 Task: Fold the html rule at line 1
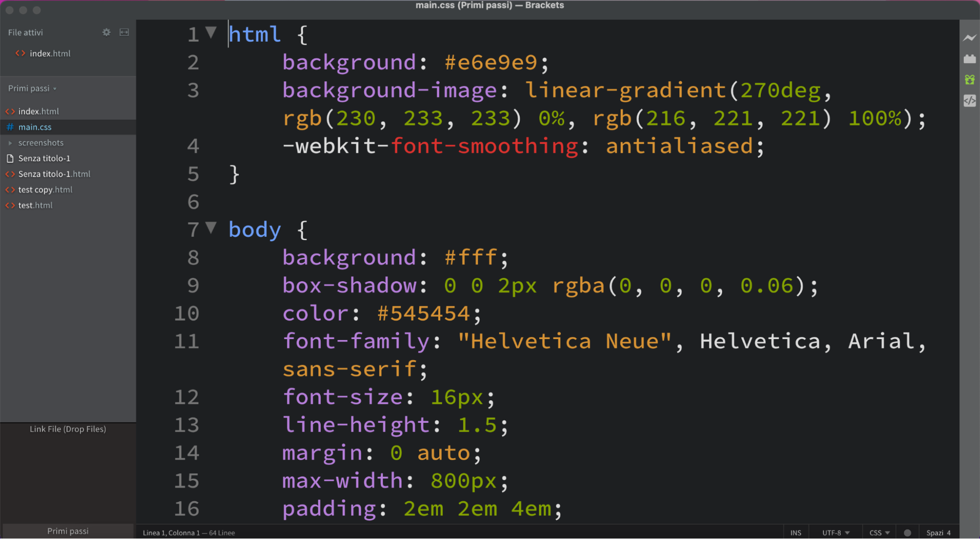pyautogui.click(x=211, y=33)
